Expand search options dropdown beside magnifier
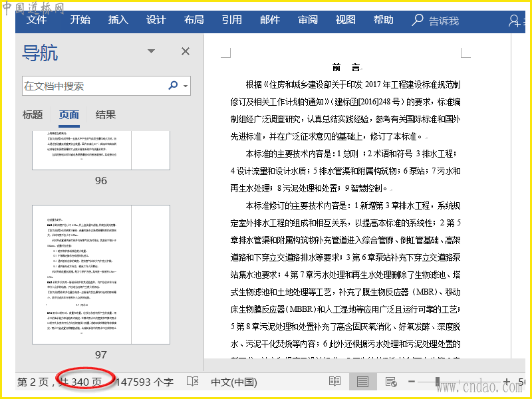Image resolution: width=532 pixels, height=399 pixels. point(186,86)
